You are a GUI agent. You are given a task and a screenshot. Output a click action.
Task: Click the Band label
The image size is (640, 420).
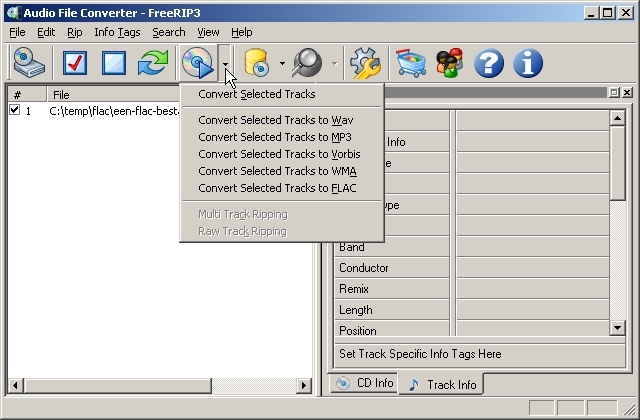click(x=351, y=247)
